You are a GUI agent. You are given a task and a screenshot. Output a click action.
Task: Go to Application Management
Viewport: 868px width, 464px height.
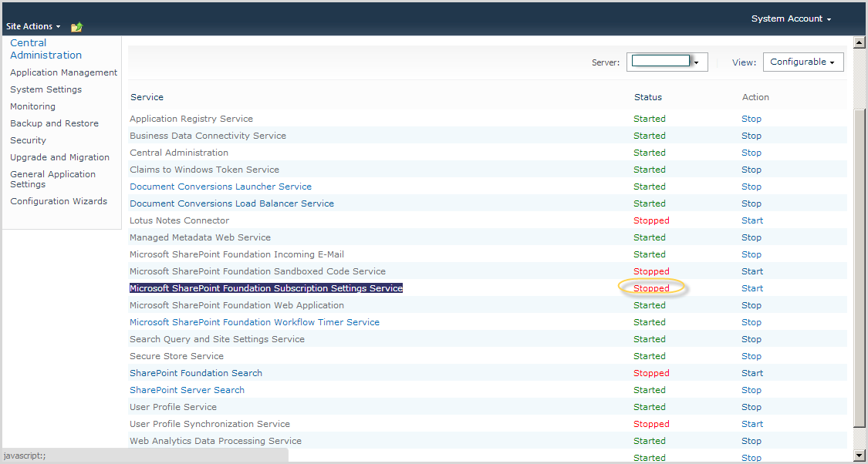63,72
